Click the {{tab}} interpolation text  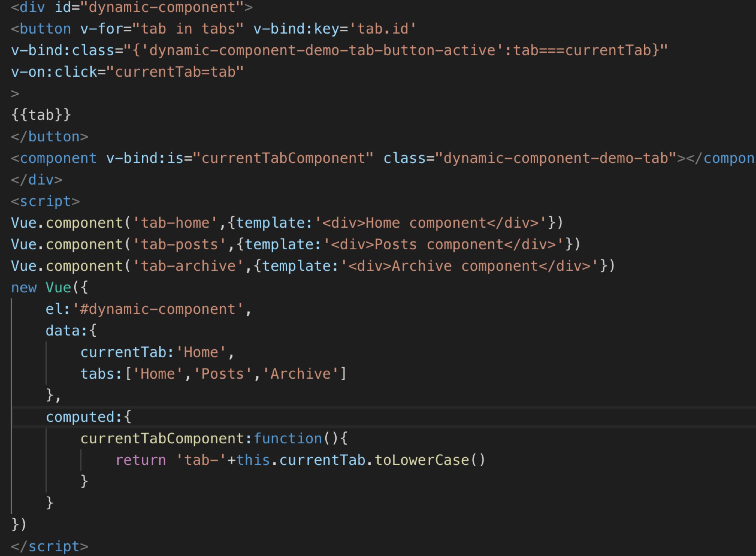coord(41,115)
